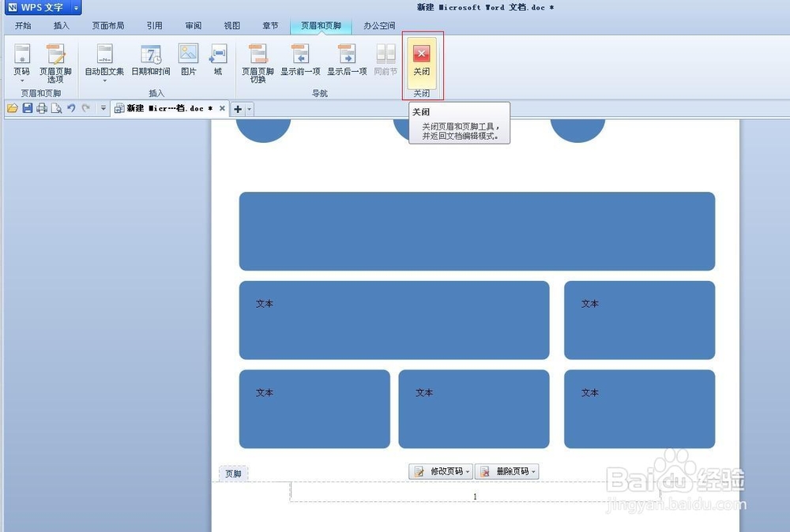Viewport: 790px width, 532px height.
Task: Open the 章节 ribbon tab
Action: pos(270,25)
